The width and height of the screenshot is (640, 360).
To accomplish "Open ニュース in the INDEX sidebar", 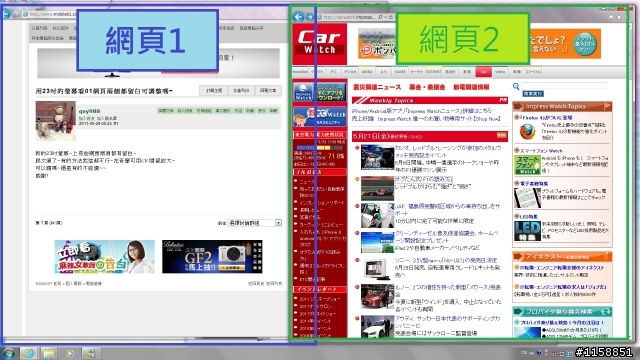I will (x=307, y=181).
